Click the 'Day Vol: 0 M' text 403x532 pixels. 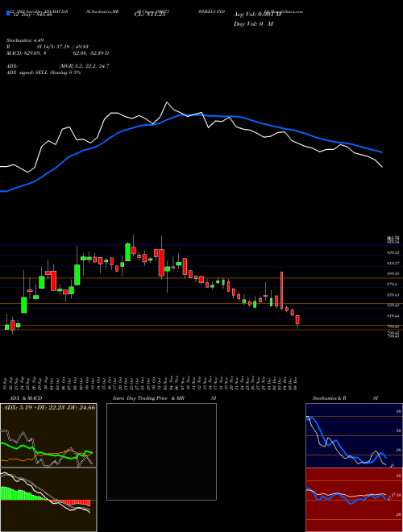click(x=253, y=24)
